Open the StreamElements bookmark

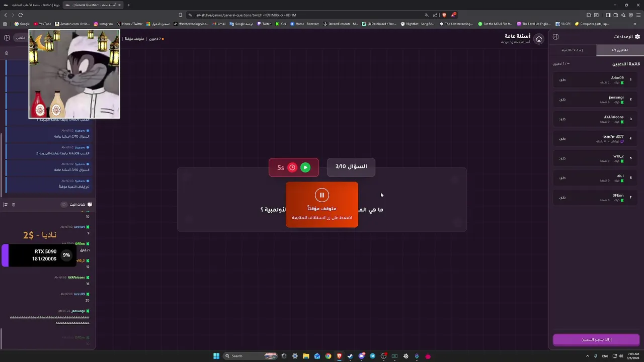[x=341, y=24]
